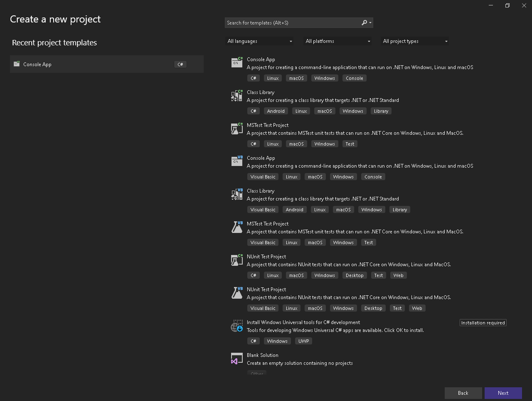
Task: Expand the All project types dropdown
Action: pos(415,41)
